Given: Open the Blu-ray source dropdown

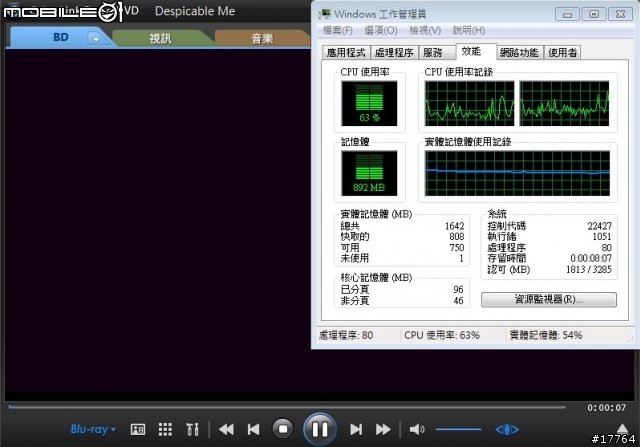Looking at the screenshot, I should pyautogui.click(x=93, y=429).
